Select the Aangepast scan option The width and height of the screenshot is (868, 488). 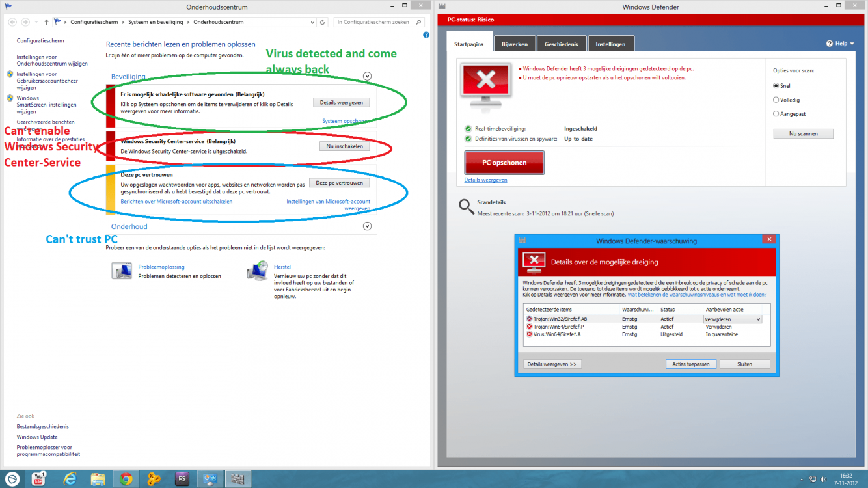776,114
